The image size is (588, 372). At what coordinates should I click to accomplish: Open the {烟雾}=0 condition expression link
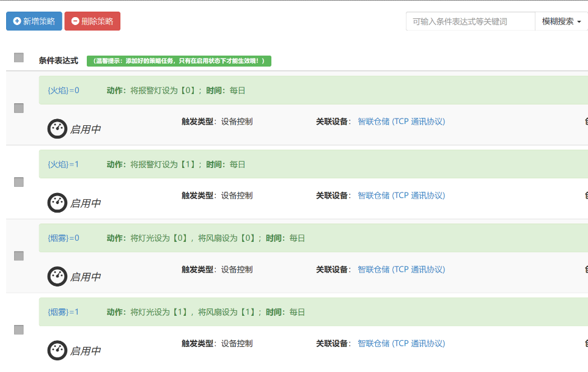[64, 238]
